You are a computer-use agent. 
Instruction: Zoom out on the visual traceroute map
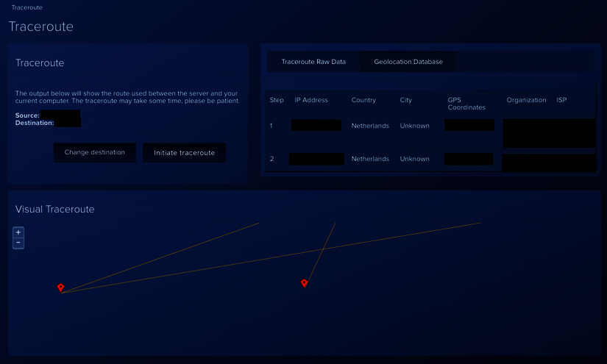pyautogui.click(x=18, y=243)
